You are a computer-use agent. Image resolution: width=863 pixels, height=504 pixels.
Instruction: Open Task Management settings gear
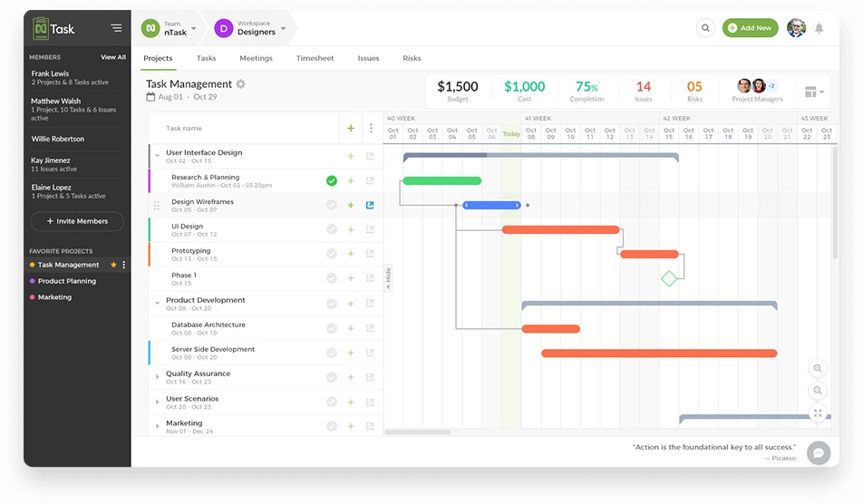click(x=240, y=84)
